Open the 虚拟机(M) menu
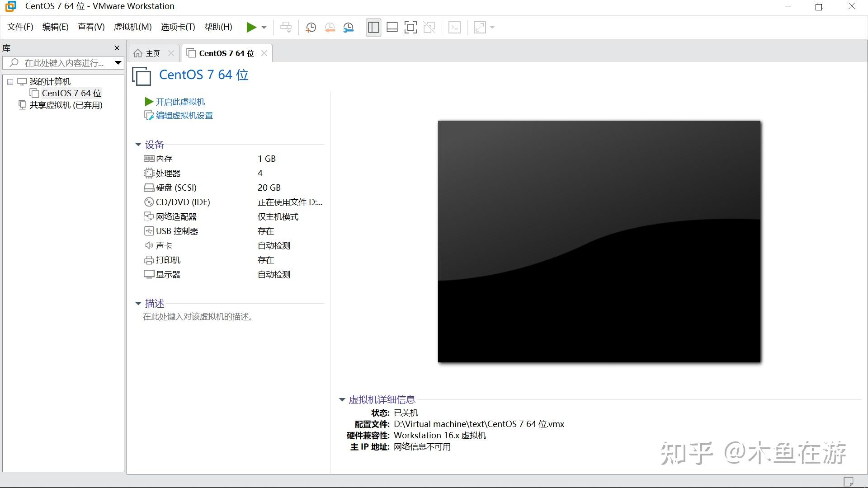This screenshot has height=488, width=868. click(x=132, y=27)
